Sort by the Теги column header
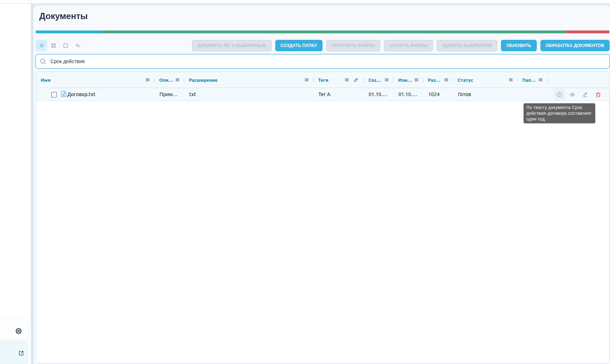The image size is (610, 364). 323,80
